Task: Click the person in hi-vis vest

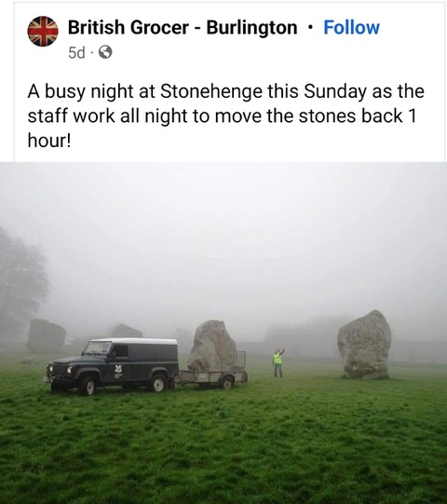Action: coord(278,362)
